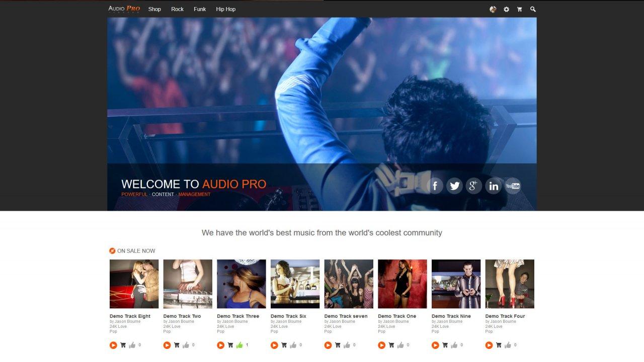Open the Demo Track Two title link
The width and height of the screenshot is (644, 362).
(182, 316)
